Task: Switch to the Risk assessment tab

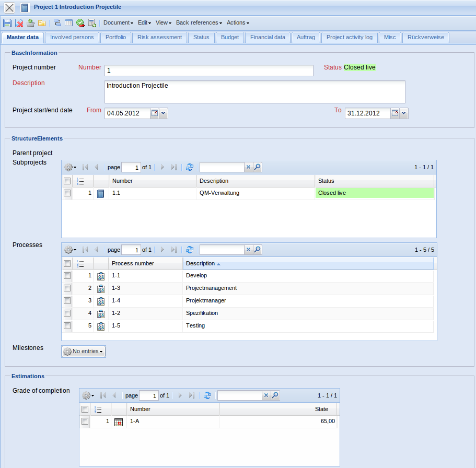Action: pos(159,38)
